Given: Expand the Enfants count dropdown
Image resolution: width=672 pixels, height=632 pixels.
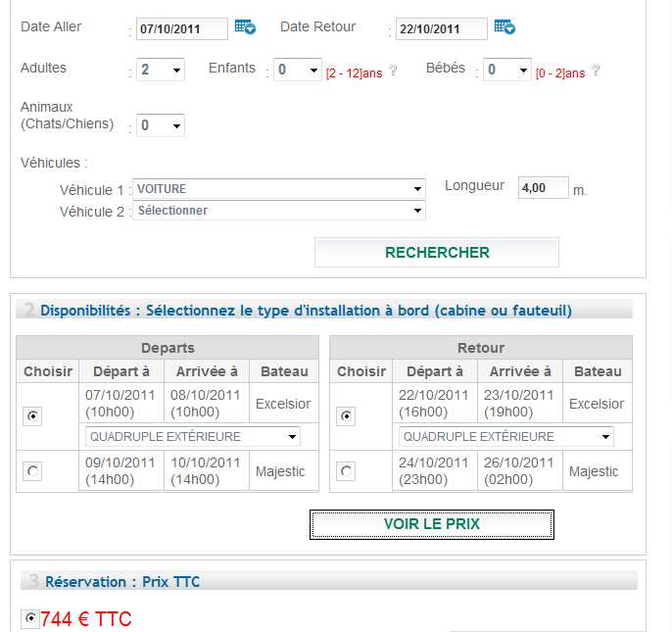Looking at the screenshot, I should click(x=298, y=70).
